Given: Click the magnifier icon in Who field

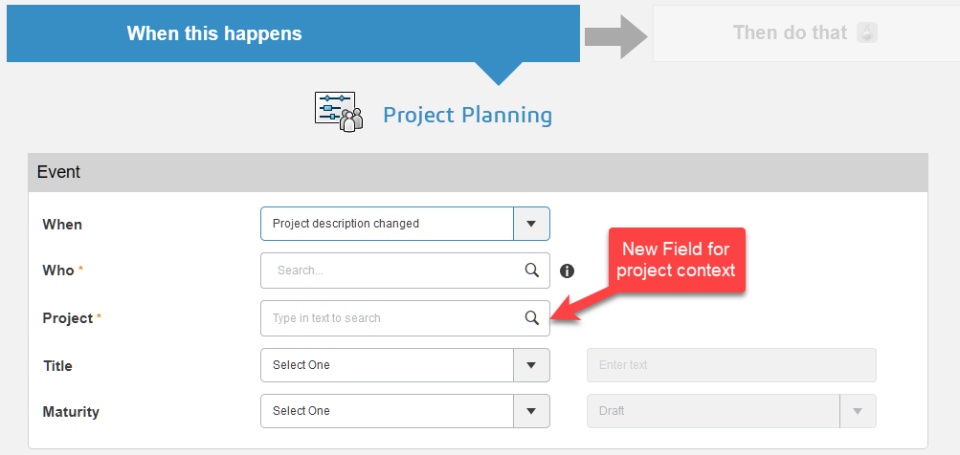Looking at the screenshot, I should [532, 270].
